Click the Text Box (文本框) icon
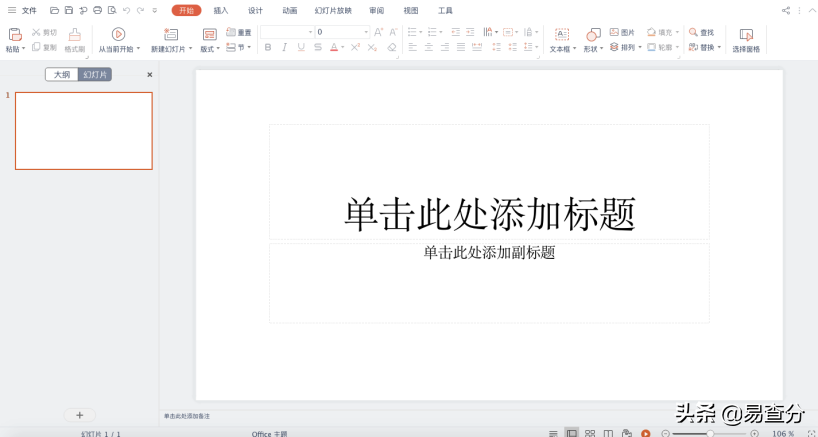 click(x=562, y=35)
